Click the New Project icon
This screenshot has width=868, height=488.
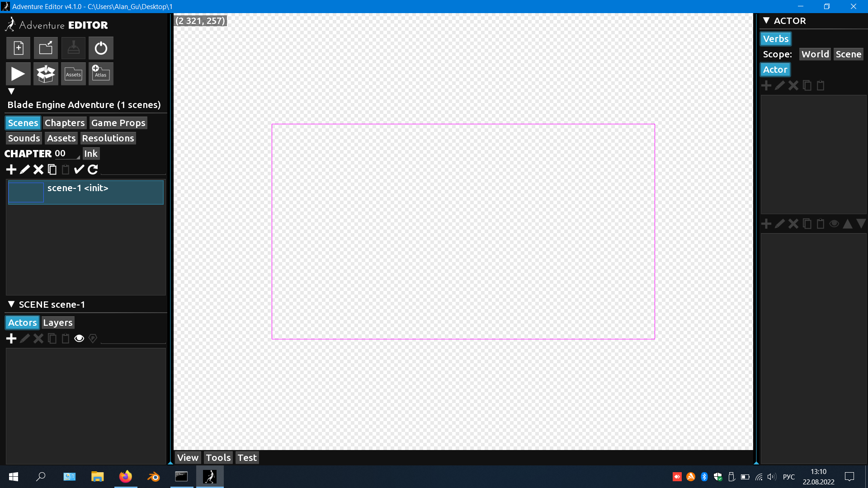tap(19, 48)
